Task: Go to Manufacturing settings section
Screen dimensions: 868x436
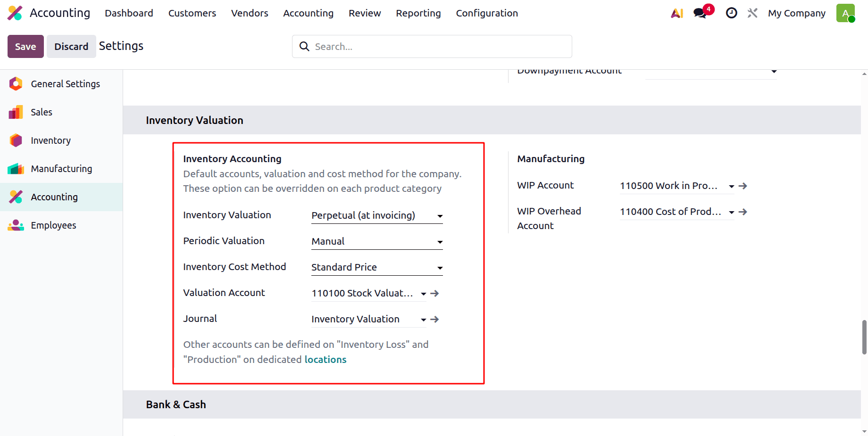Action: [61, 169]
